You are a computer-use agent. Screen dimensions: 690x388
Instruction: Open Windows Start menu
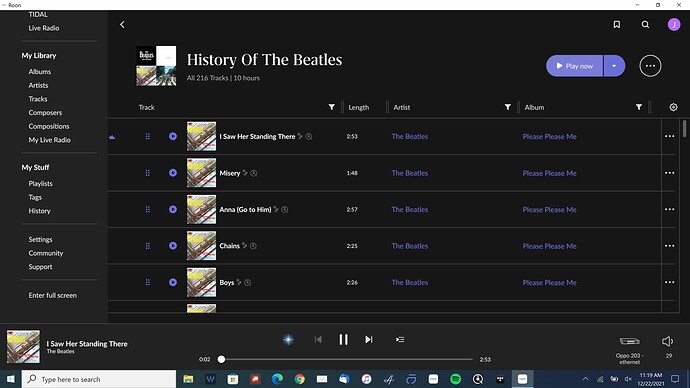(x=11, y=379)
